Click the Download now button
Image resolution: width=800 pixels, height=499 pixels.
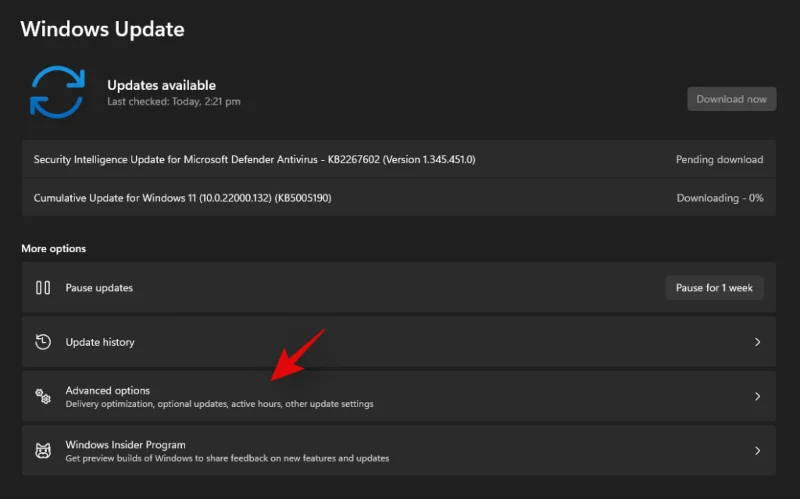pos(732,99)
